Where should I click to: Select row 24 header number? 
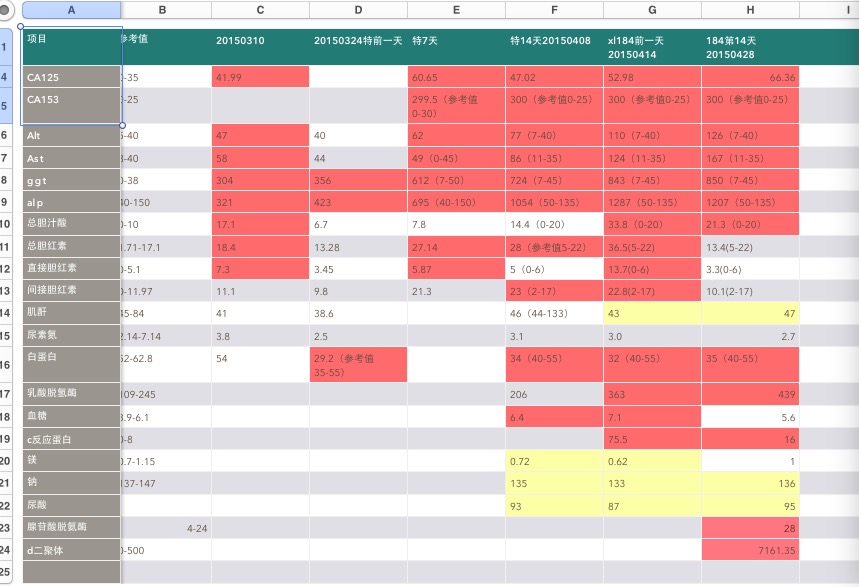point(5,550)
